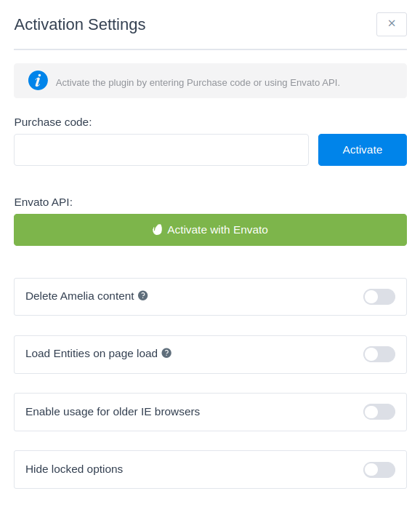Click the blue info icon
The image size is (420, 523).
click(x=38, y=81)
